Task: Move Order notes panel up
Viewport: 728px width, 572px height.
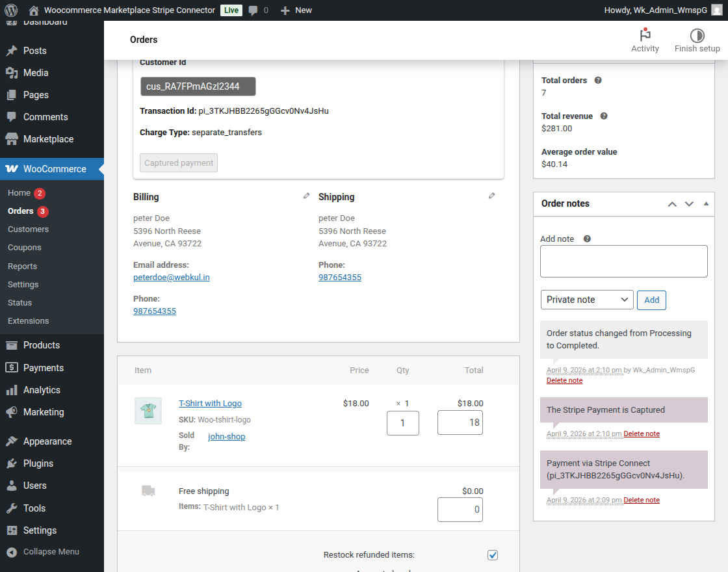Action: point(672,204)
